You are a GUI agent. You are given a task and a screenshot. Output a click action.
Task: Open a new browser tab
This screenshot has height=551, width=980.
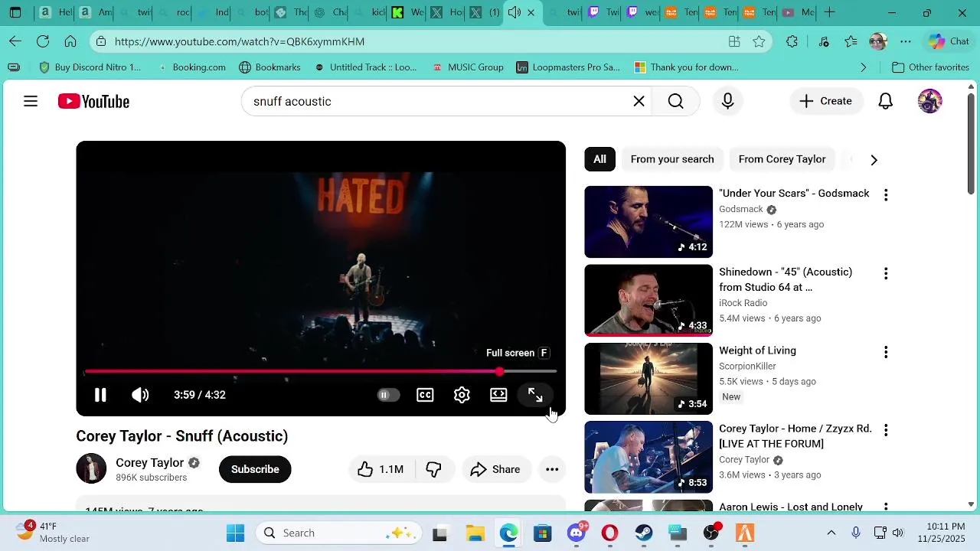click(830, 12)
